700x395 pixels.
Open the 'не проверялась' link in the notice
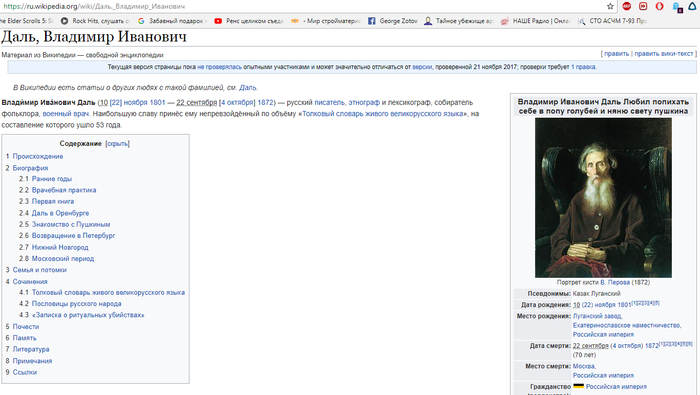pos(219,67)
